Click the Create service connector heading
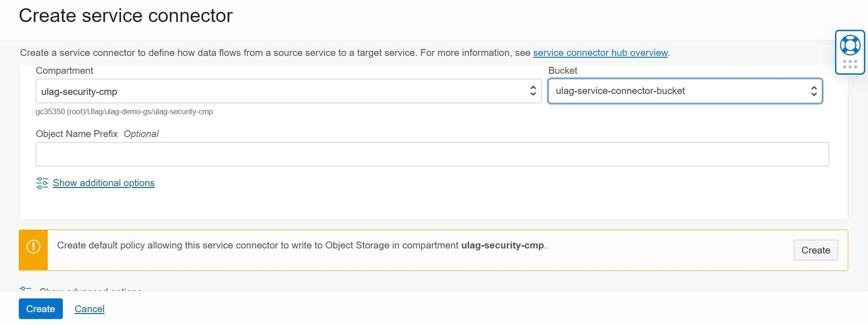 (126, 16)
